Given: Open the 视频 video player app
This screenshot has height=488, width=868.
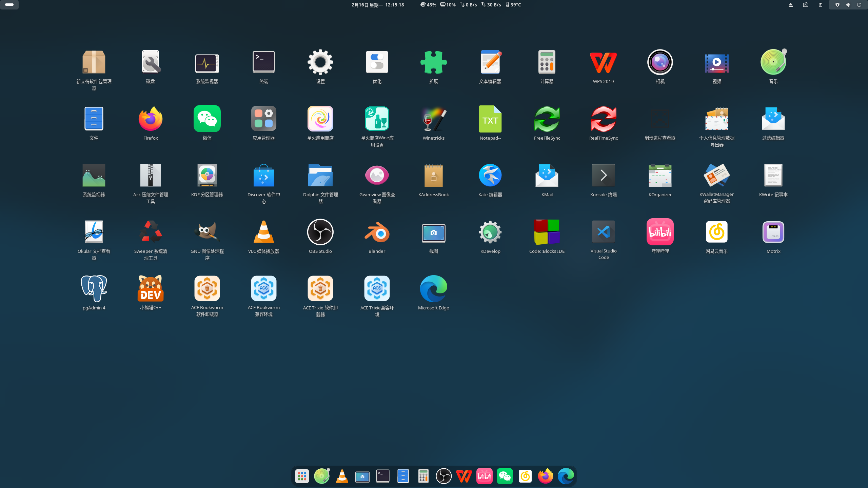Looking at the screenshot, I should point(717,63).
